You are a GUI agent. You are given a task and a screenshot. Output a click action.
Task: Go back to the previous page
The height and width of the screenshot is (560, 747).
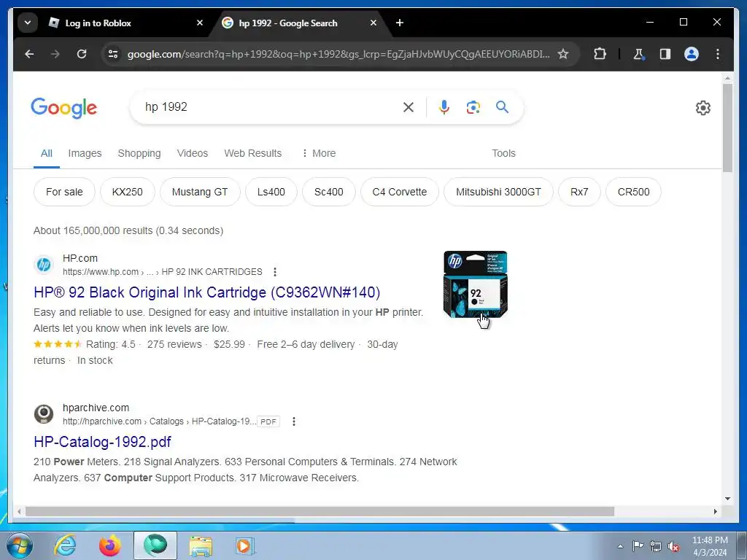tap(29, 54)
